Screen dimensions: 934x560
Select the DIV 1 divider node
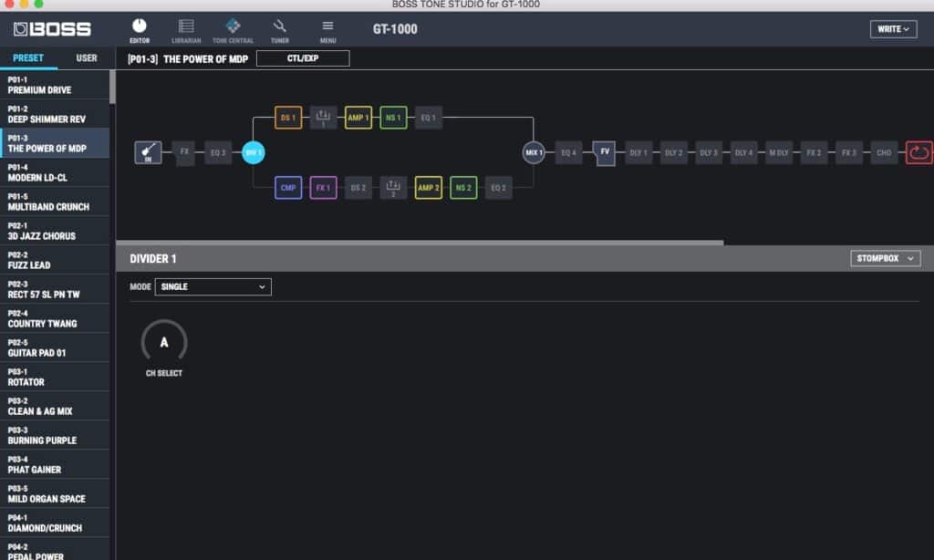254,152
